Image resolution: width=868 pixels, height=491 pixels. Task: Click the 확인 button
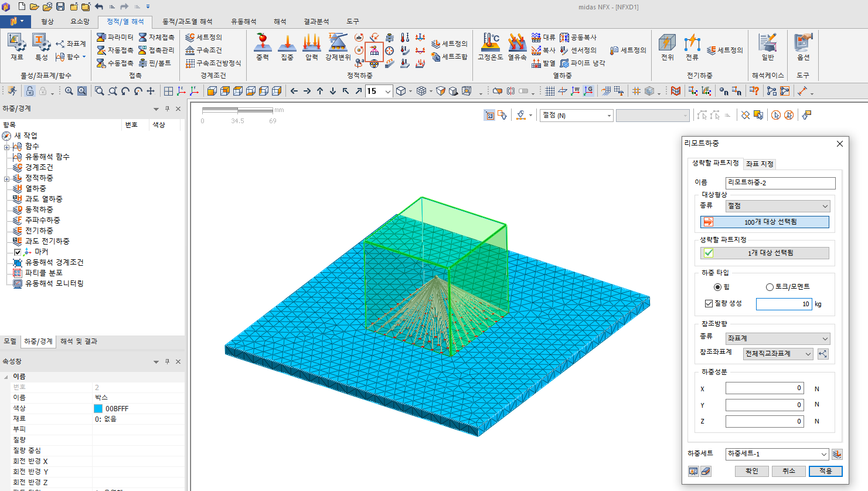click(x=751, y=471)
